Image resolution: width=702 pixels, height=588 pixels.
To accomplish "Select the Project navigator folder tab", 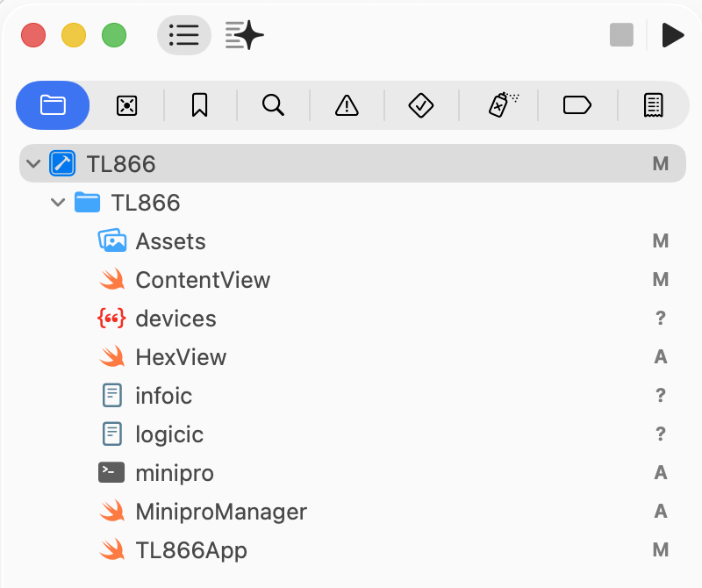I will click(x=53, y=105).
